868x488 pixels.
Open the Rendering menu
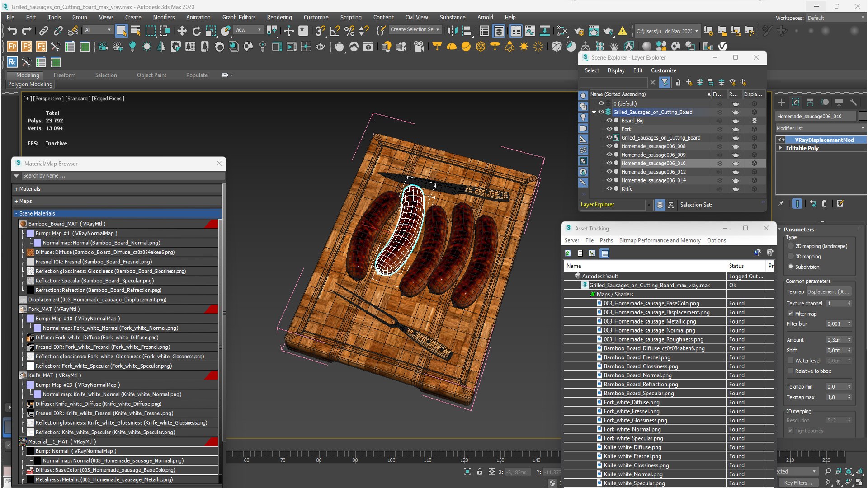pyautogui.click(x=279, y=17)
